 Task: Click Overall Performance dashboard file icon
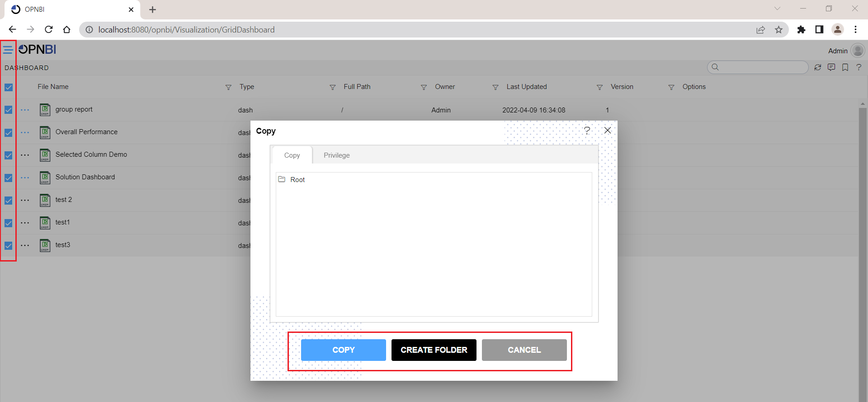click(45, 132)
